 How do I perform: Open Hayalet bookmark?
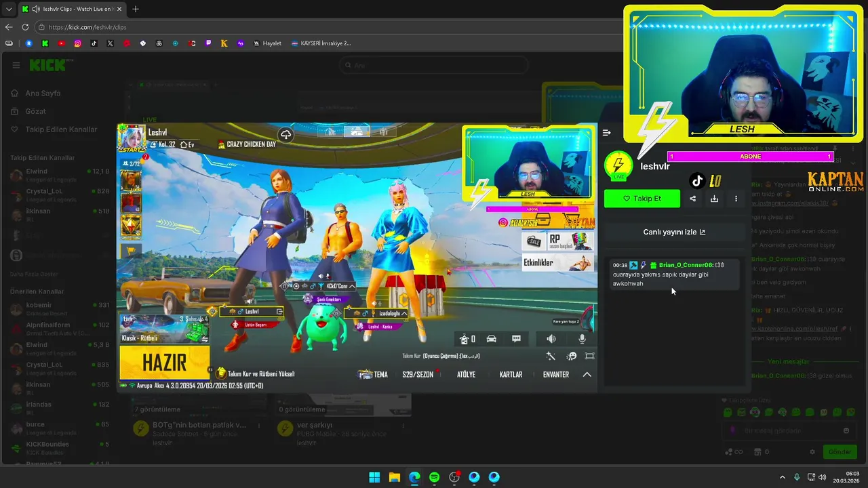click(x=267, y=43)
